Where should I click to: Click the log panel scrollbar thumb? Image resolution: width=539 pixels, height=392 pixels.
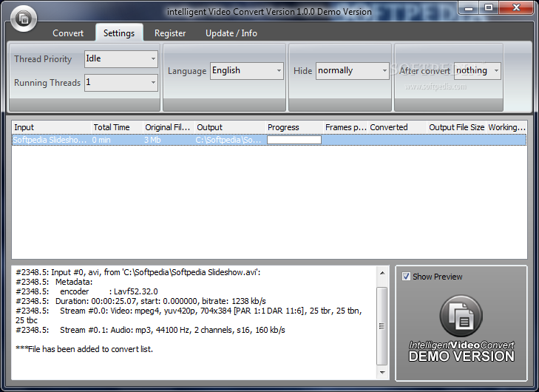[382, 325]
